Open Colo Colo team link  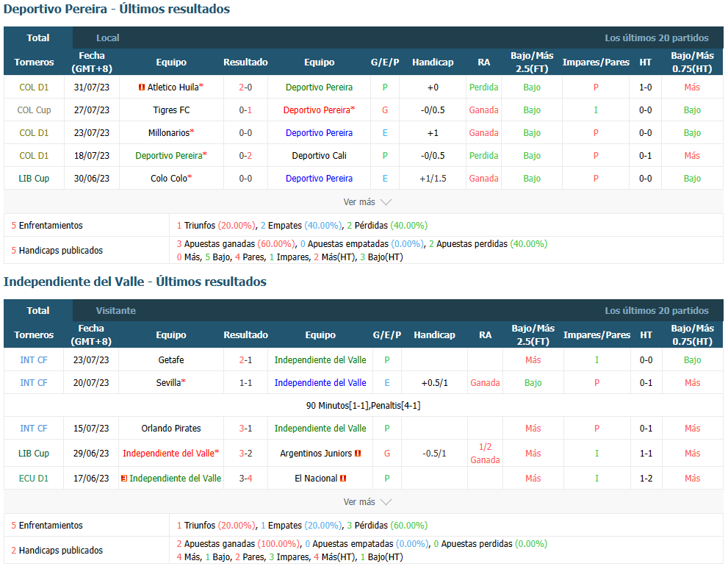(169, 179)
